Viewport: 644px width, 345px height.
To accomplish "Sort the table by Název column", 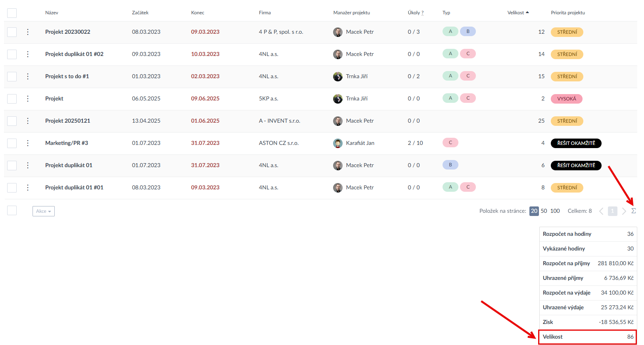I will (52, 13).
